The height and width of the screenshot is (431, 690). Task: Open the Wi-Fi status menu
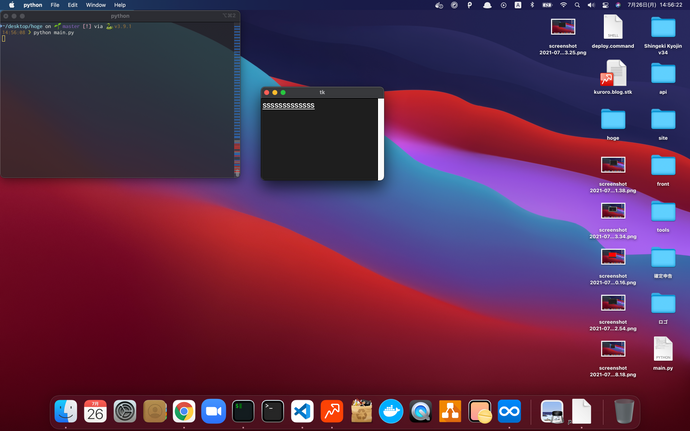563,5
